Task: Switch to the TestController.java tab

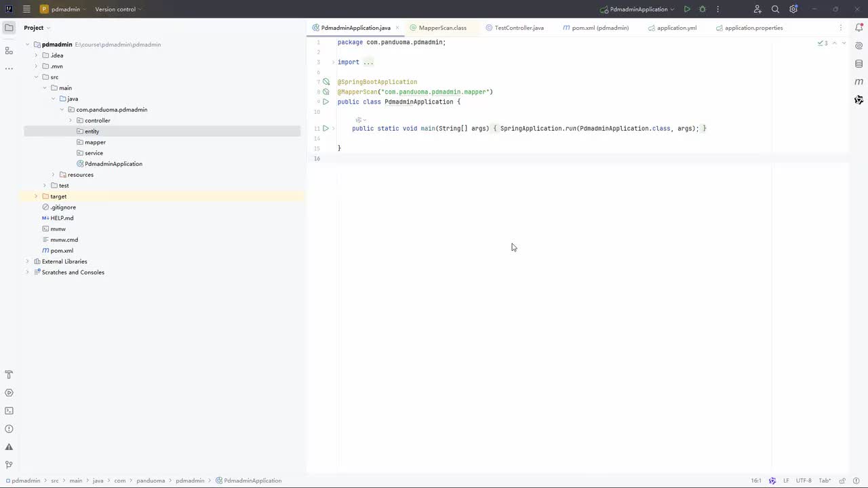Action: pos(519,28)
